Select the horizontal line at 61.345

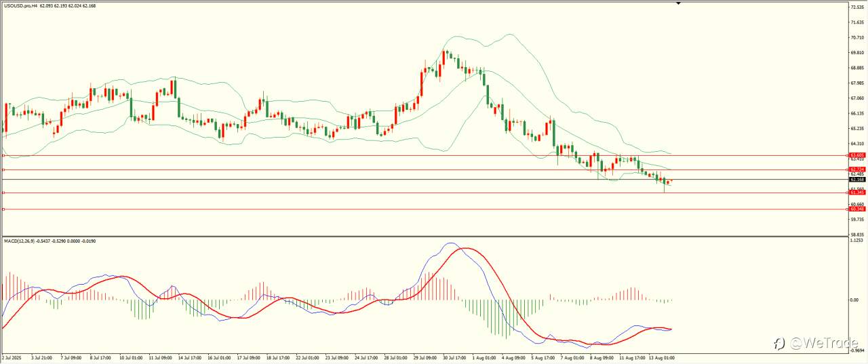click(425, 193)
